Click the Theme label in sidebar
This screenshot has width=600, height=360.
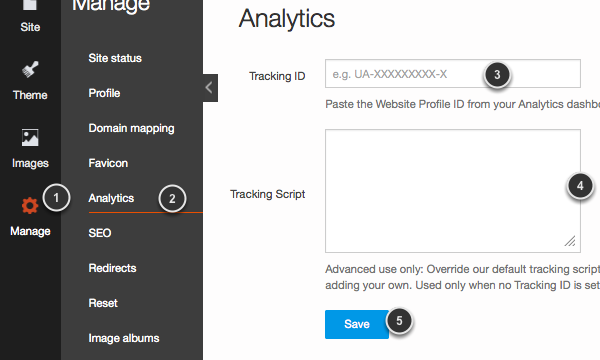coord(30,95)
